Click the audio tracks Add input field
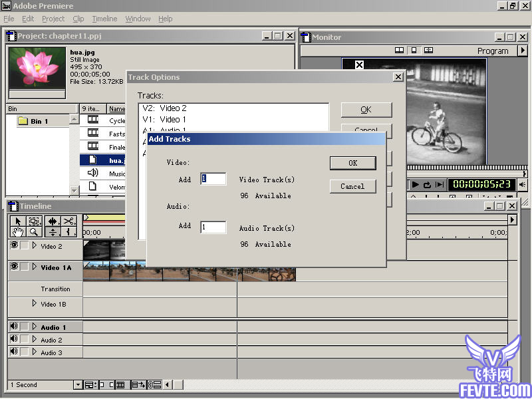The image size is (532, 399). (x=213, y=227)
